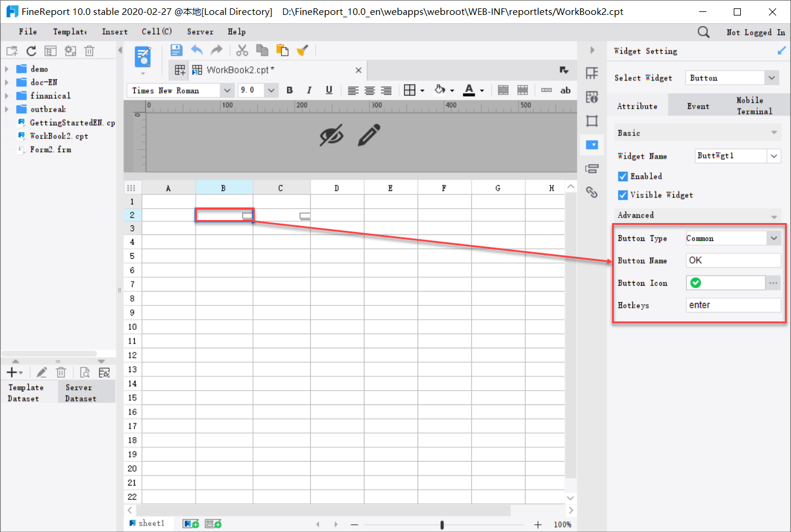This screenshot has width=791, height=532.
Task: Uncheck the Enabled checkbox
Action: [623, 177]
